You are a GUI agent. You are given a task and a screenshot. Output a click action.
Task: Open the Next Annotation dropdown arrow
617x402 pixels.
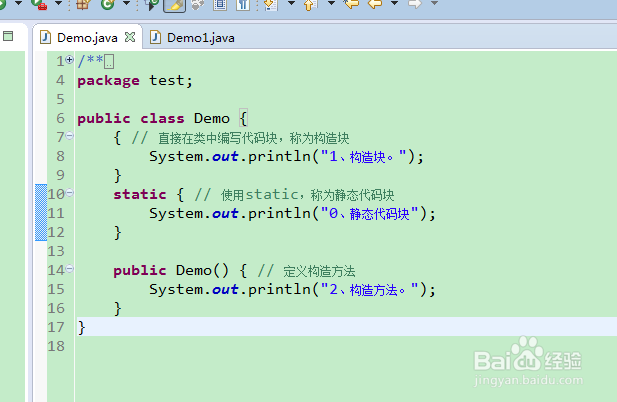coord(291,3)
